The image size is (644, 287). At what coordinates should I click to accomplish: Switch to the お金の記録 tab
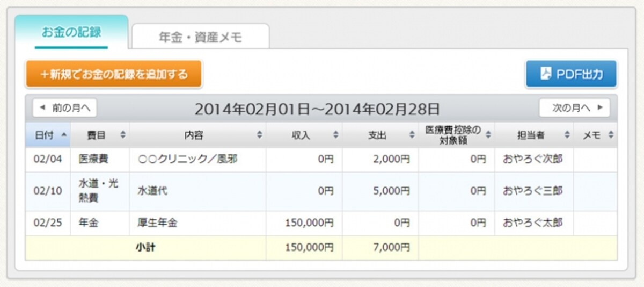[x=71, y=32]
